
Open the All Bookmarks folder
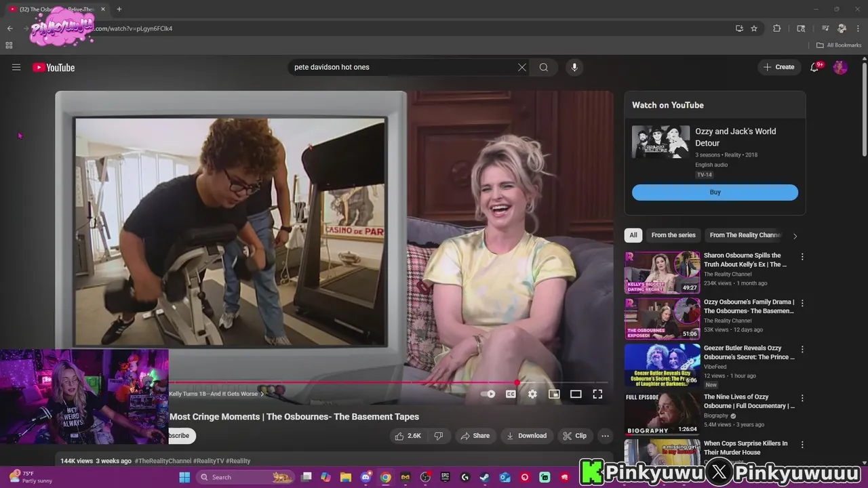coord(839,45)
